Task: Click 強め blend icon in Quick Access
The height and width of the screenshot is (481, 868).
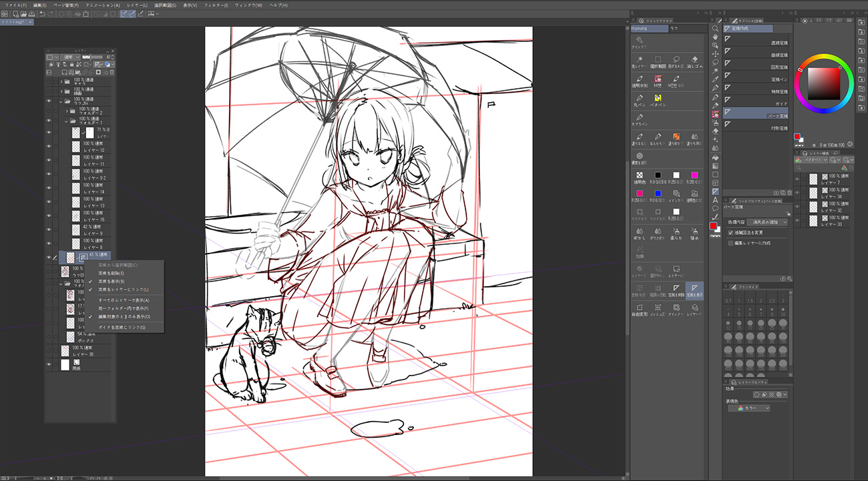Action: click(x=694, y=233)
